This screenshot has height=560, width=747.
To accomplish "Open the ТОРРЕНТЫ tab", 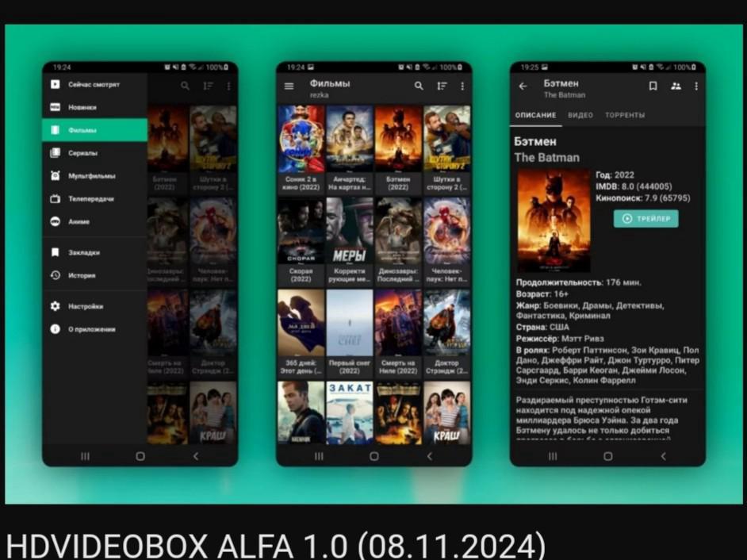I will (x=626, y=114).
